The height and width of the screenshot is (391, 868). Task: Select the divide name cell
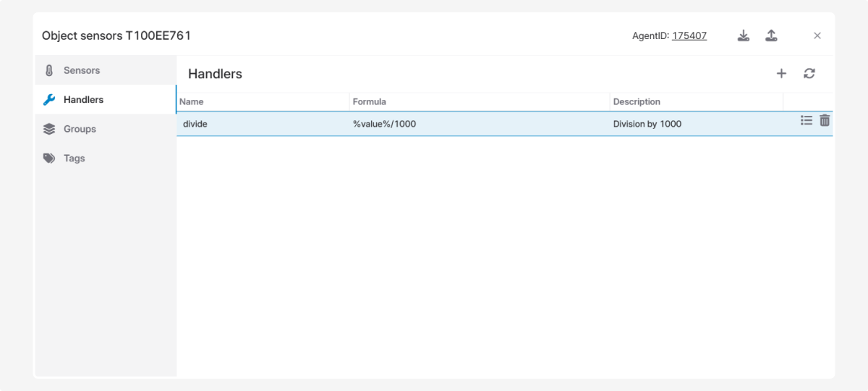click(x=195, y=124)
